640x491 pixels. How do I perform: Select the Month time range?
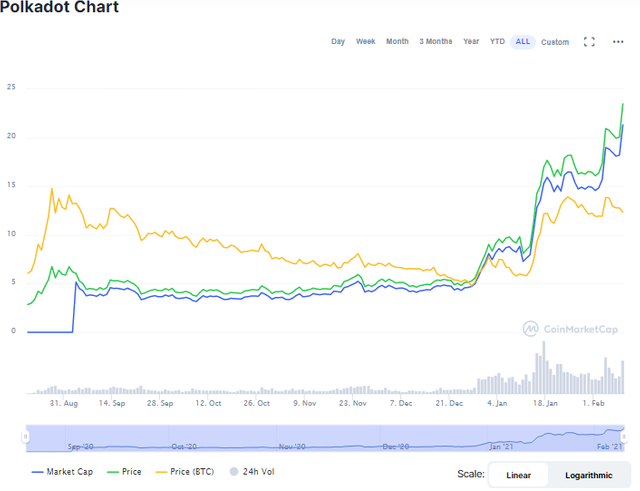[x=397, y=42]
